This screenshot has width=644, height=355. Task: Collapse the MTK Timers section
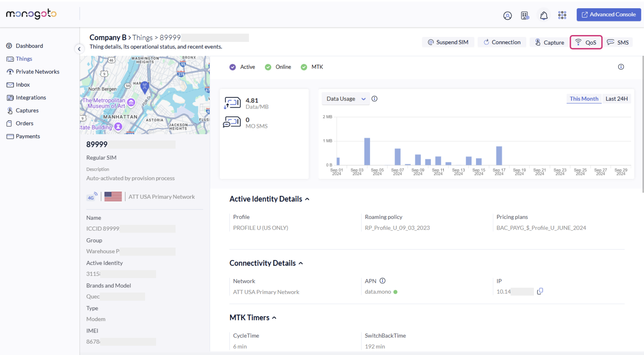[x=274, y=318]
